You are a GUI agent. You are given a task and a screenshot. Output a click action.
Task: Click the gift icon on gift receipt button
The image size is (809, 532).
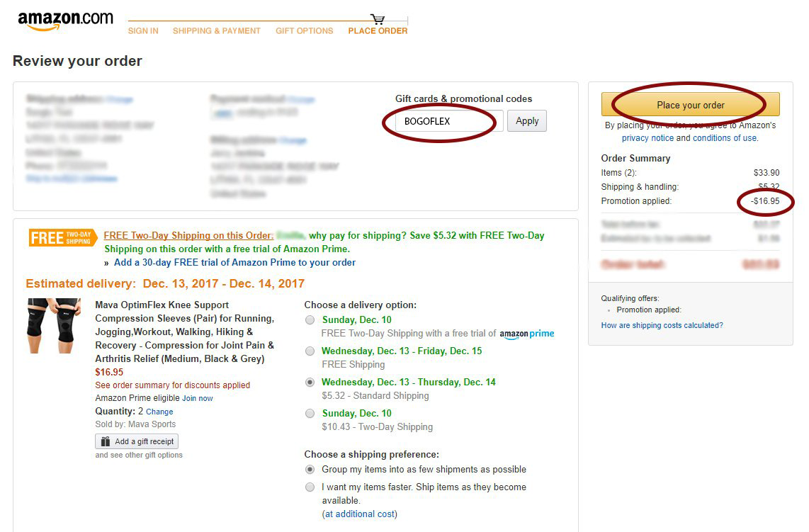tap(106, 441)
